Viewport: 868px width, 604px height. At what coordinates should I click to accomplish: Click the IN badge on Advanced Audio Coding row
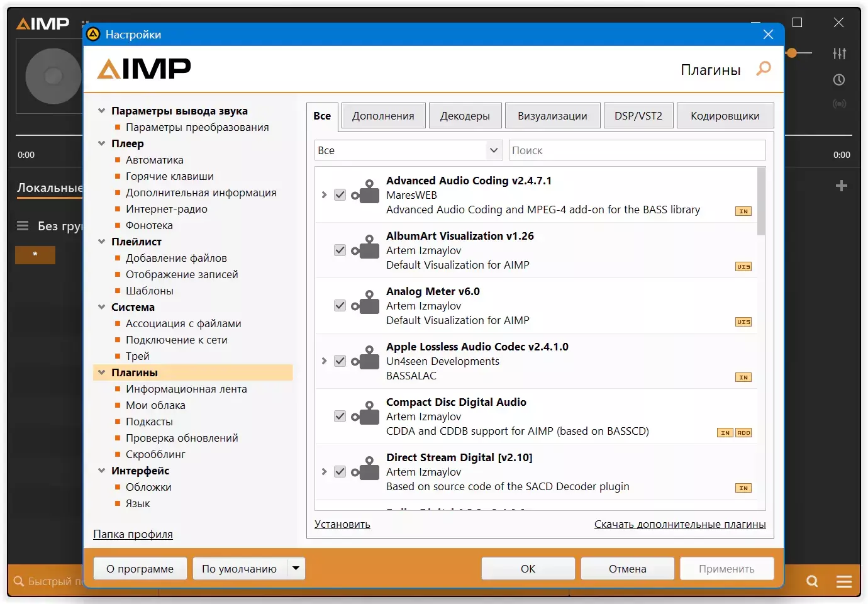point(743,211)
